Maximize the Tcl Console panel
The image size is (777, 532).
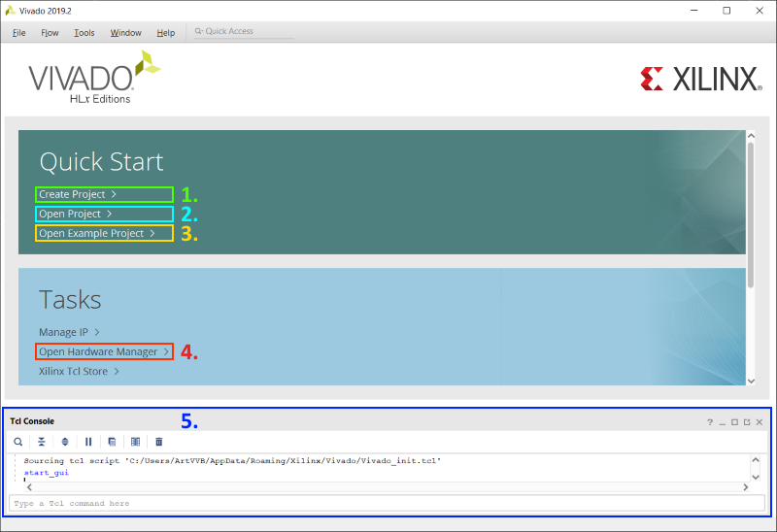pyautogui.click(x=734, y=422)
